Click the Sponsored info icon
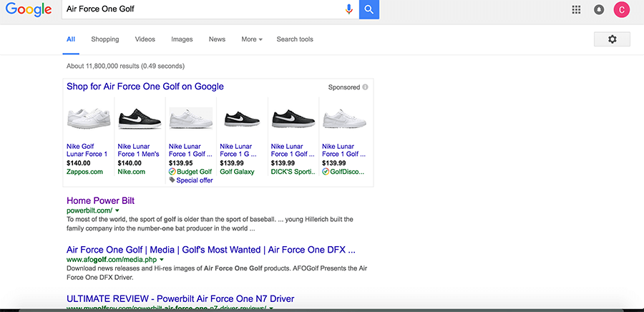The height and width of the screenshot is (312, 644). click(x=365, y=87)
